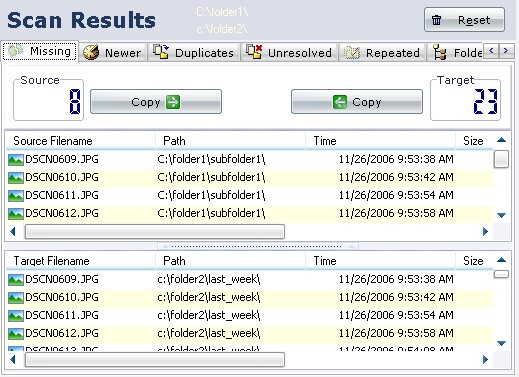The image size is (519, 377).
Task: Click target list horizontal scrollbar thumb
Action: pyautogui.click(x=155, y=360)
